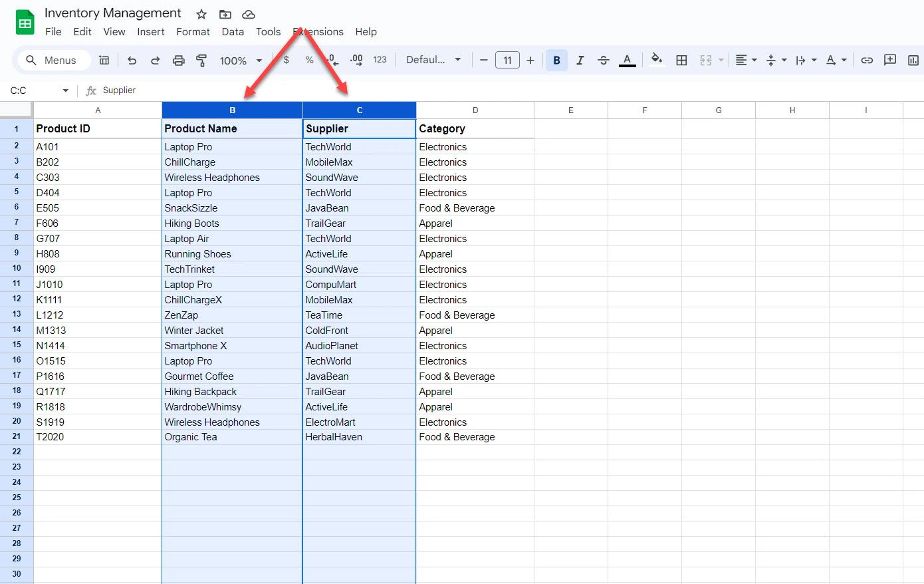This screenshot has width=924, height=584.
Task: Toggle italic formatting
Action: 580,61
